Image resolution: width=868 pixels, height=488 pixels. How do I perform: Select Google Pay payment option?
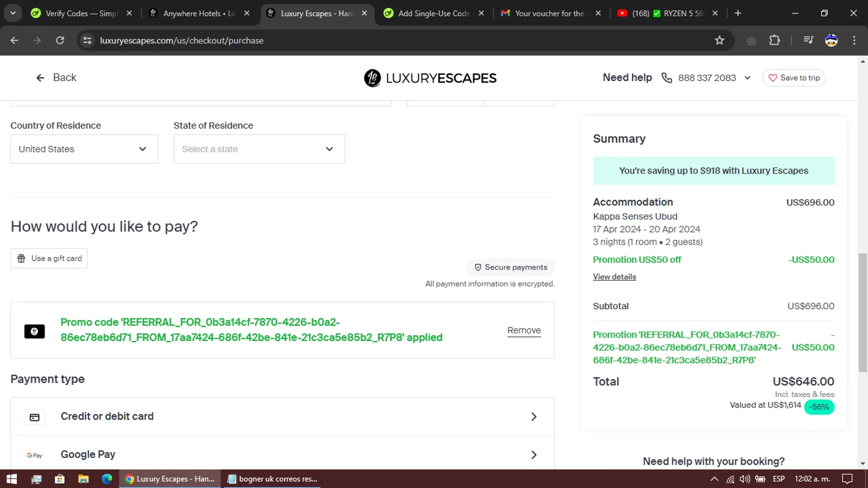[282, 454]
